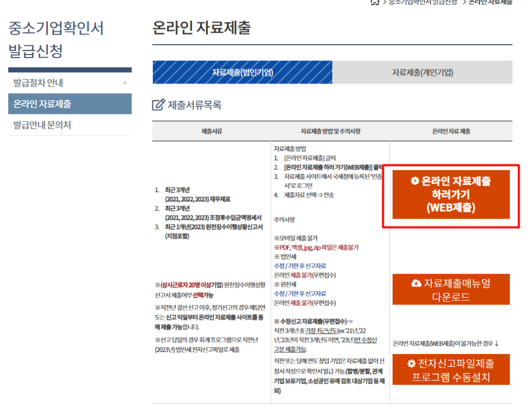Expand 발급절차 안내 with the plus icon

(x=125, y=83)
